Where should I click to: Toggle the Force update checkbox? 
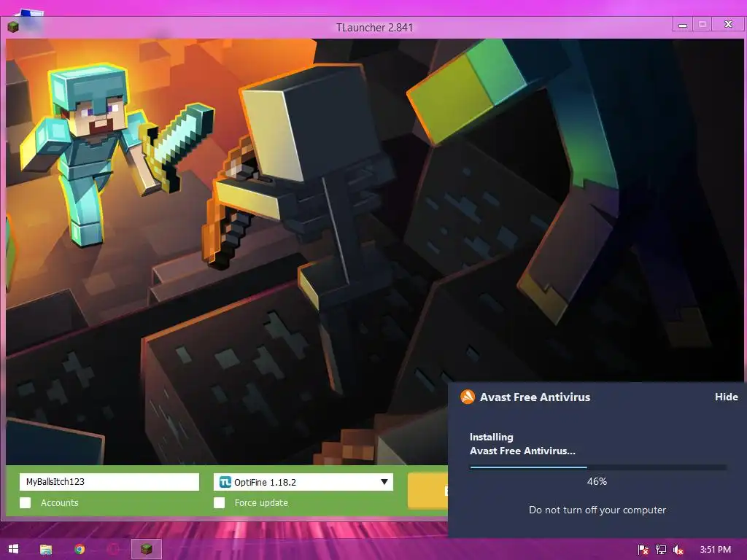(x=219, y=503)
